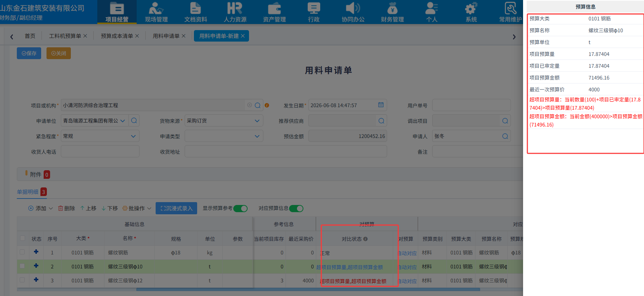Click the 删除 button
Screen dimensions: 644x296
pos(67,209)
